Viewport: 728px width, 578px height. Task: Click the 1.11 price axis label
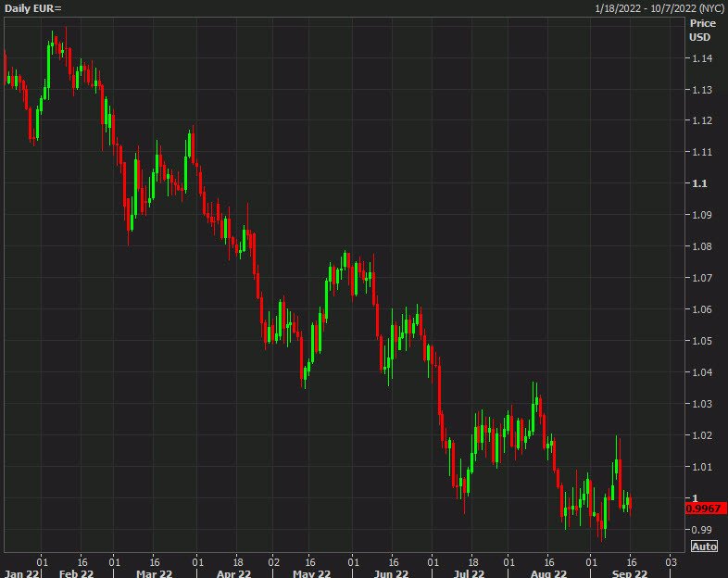pos(702,152)
